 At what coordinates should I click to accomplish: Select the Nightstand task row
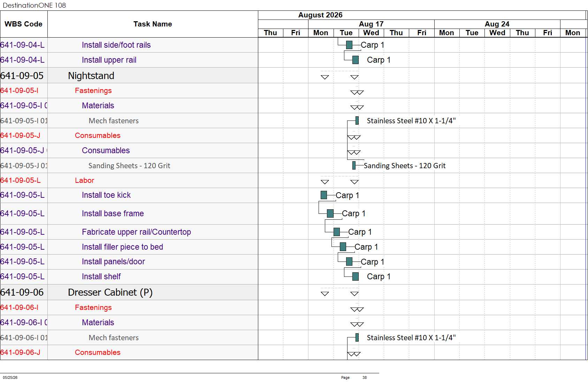[129, 76]
